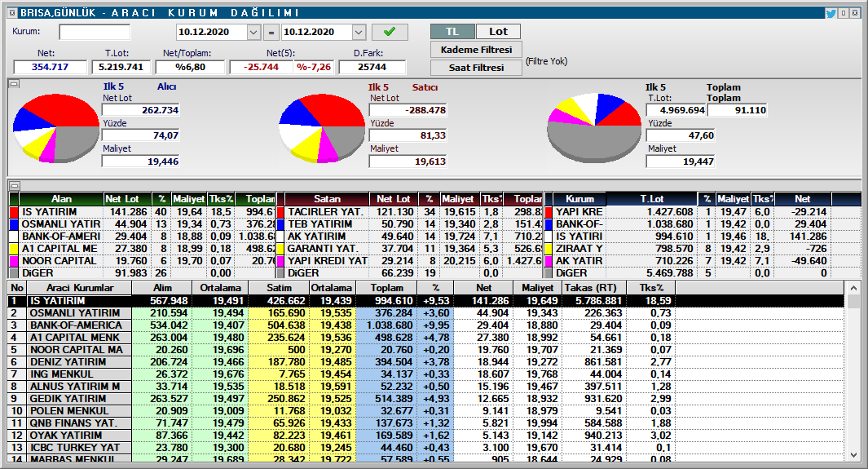Click GARANTI YAT. in top sellers

pos(323,249)
